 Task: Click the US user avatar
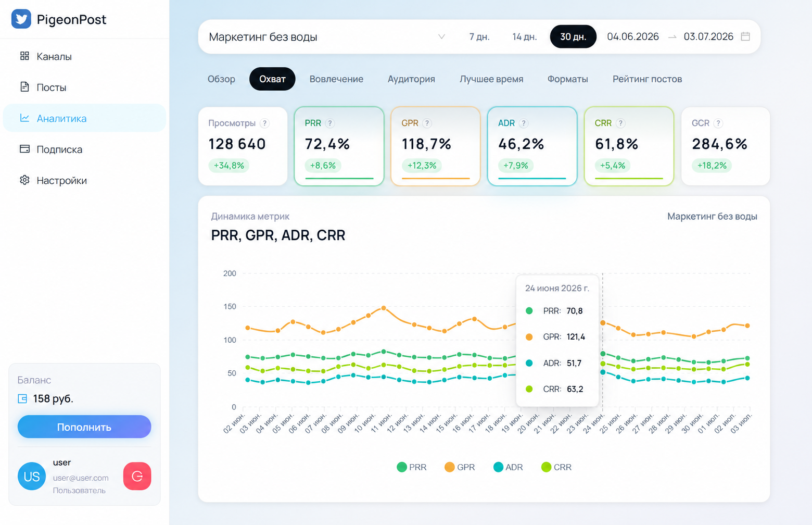click(x=32, y=477)
